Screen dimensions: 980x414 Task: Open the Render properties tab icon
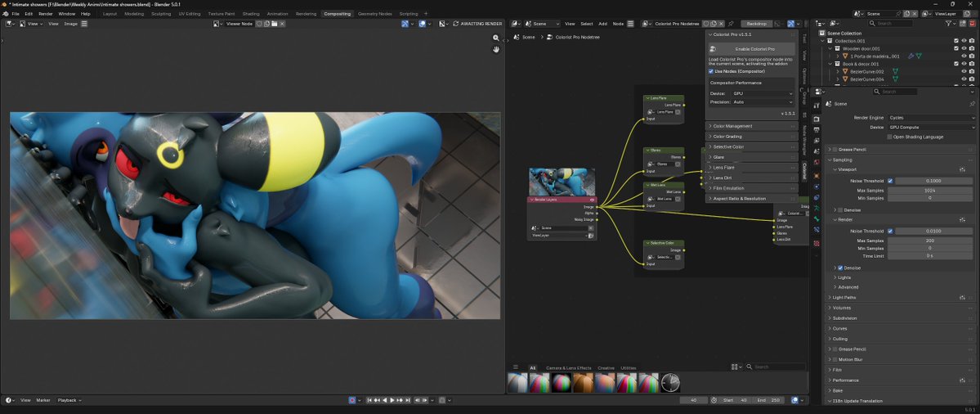[x=817, y=118]
